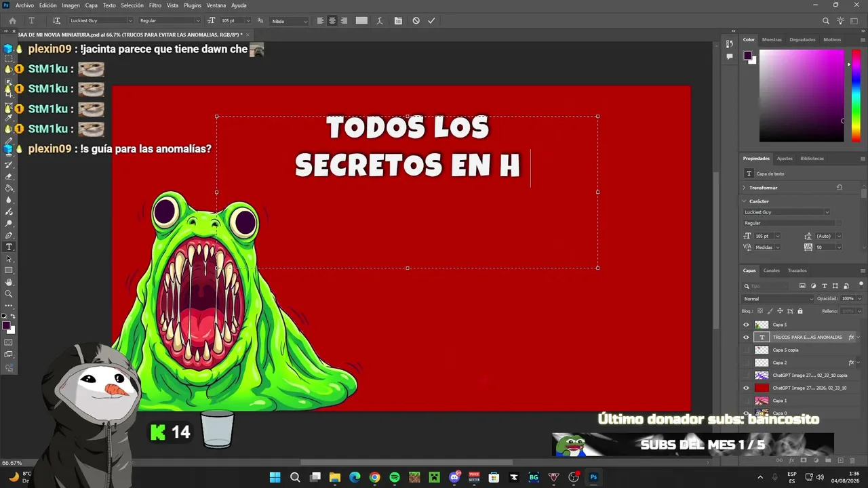Open the Bibliotecas panel tab
The image size is (868, 488).
[x=812, y=159]
